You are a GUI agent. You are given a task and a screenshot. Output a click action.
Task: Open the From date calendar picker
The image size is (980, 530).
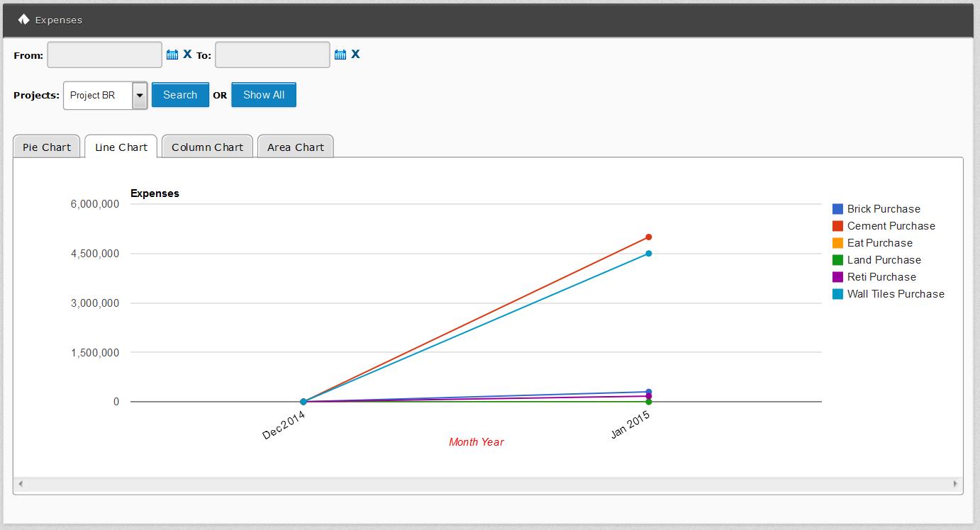click(x=172, y=55)
